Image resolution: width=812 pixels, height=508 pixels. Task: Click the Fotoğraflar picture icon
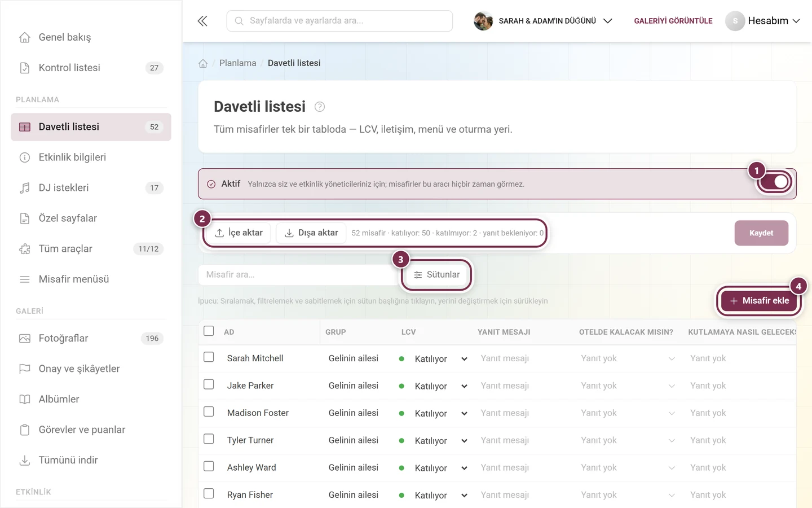coord(25,339)
